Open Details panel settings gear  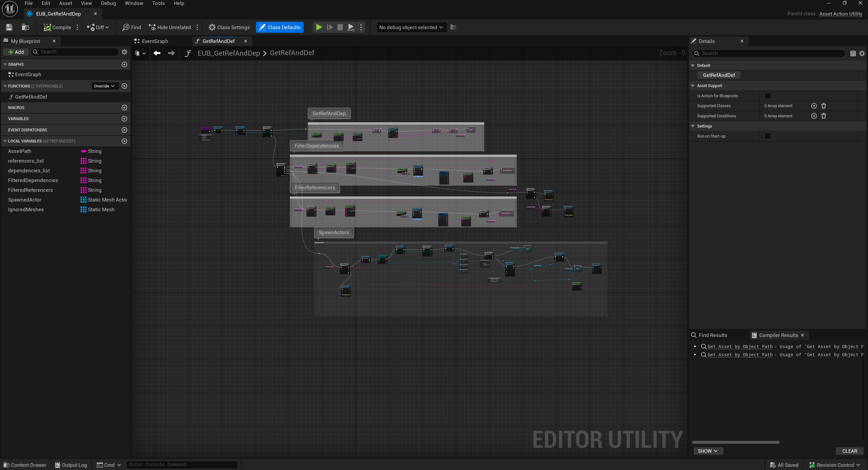[862, 53]
